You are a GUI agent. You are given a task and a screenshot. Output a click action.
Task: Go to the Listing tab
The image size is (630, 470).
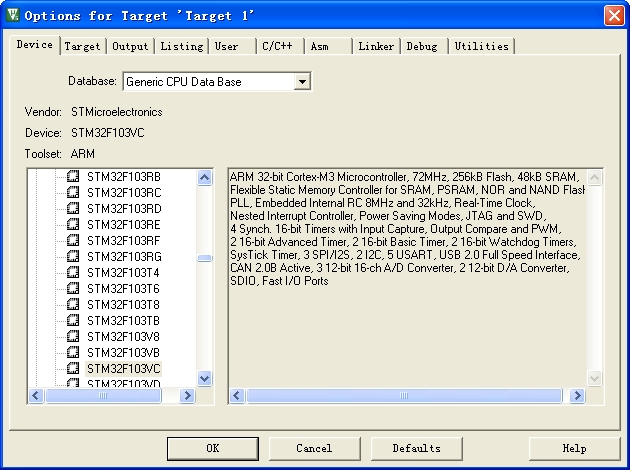(182, 47)
